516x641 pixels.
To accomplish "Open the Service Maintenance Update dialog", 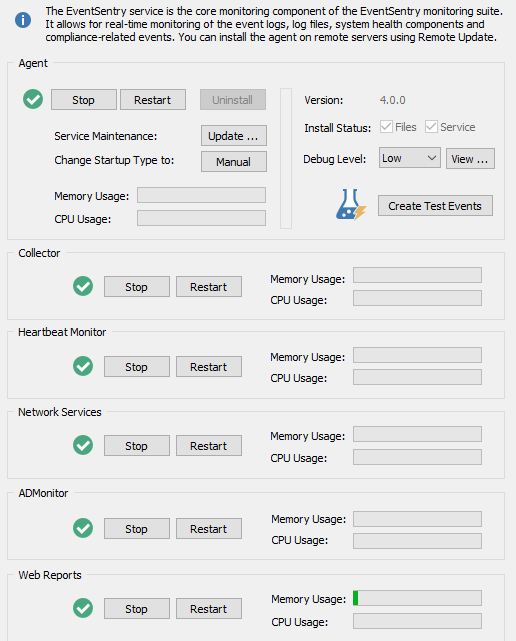I will (234, 136).
